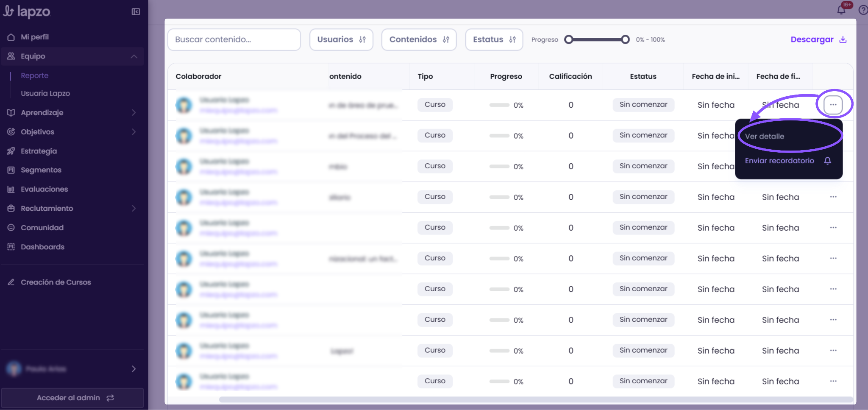868x410 pixels.
Task: Open the three-dots menu in the fifth row
Action: coord(833,228)
